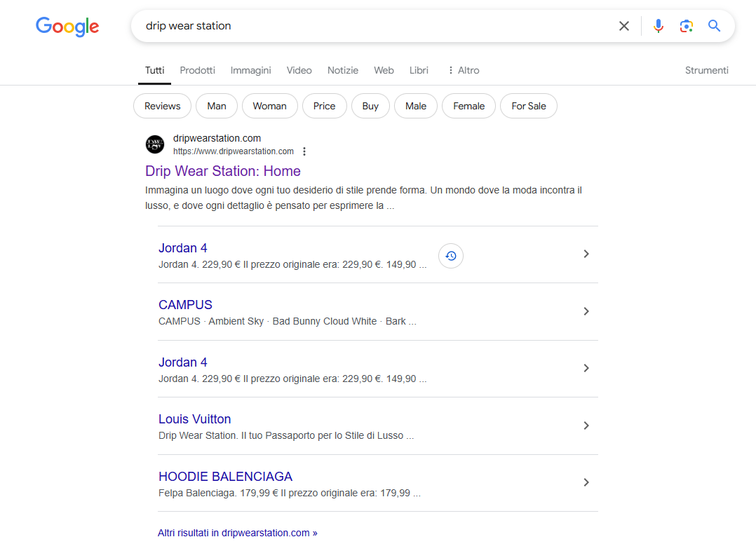
Task: Open Google Lens image search
Action: point(686,26)
